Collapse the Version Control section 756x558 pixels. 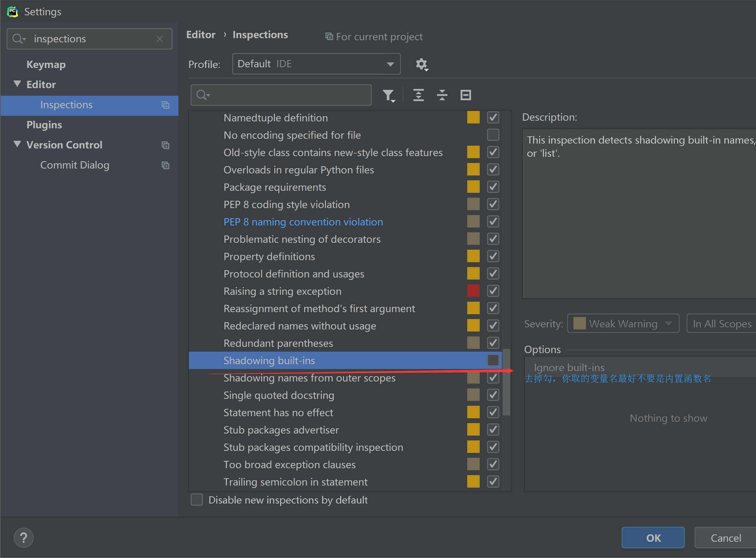pos(17,145)
